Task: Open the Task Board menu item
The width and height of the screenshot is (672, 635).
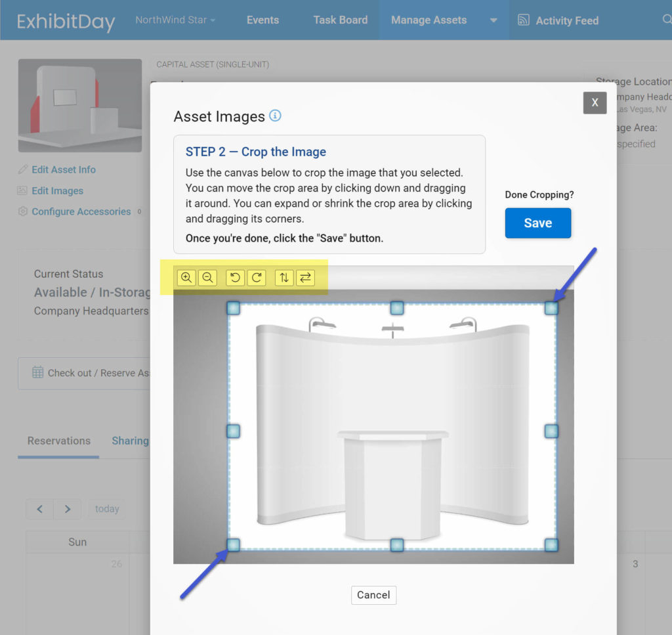Action: point(340,20)
